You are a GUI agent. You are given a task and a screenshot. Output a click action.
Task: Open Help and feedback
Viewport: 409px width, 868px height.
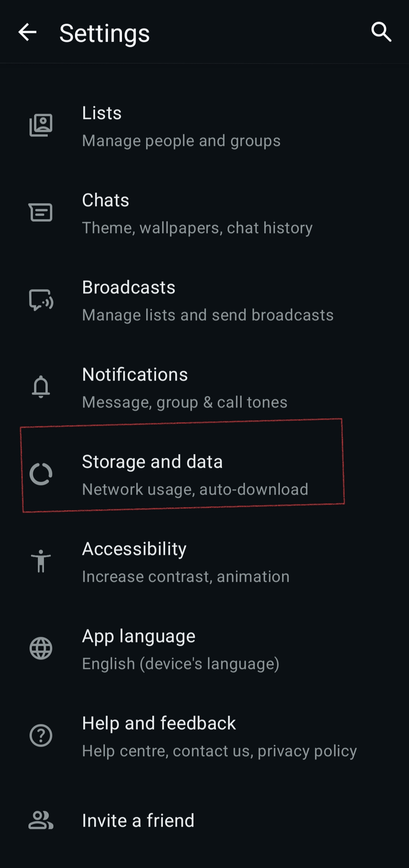point(219,737)
